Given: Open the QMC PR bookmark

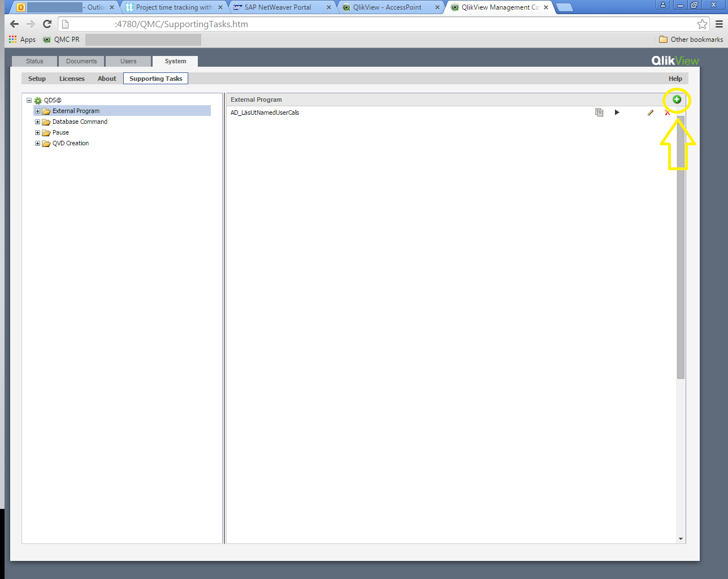Looking at the screenshot, I should point(61,40).
